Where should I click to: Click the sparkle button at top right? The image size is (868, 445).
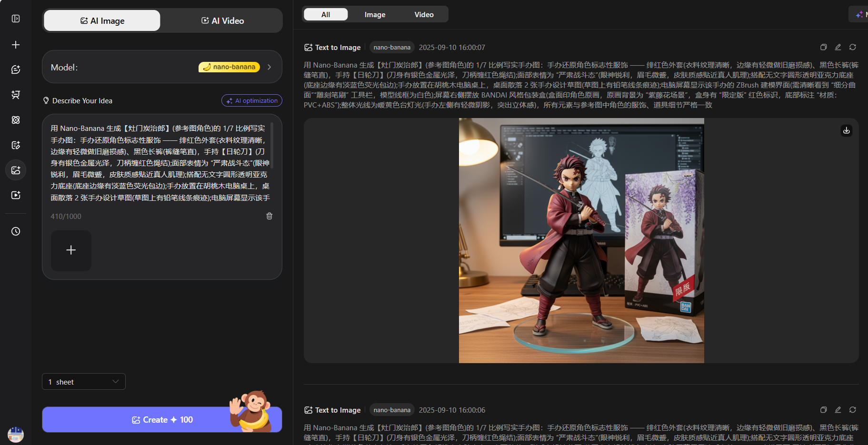(859, 14)
